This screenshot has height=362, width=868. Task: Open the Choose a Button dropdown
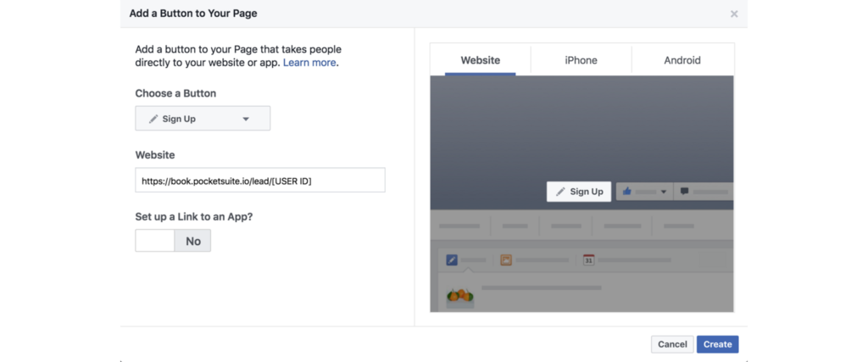coord(203,119)
